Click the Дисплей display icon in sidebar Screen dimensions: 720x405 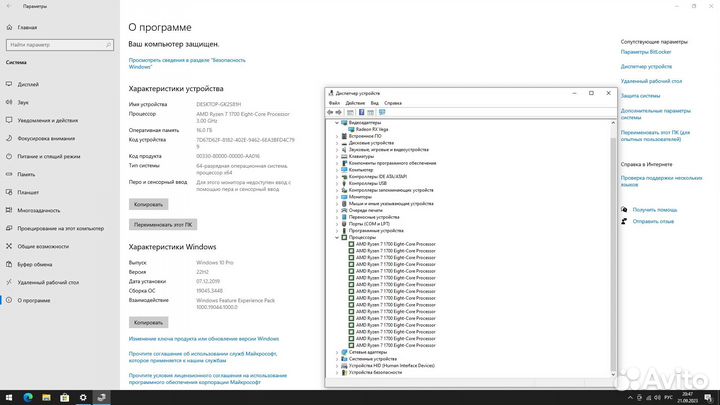point(9,84)
